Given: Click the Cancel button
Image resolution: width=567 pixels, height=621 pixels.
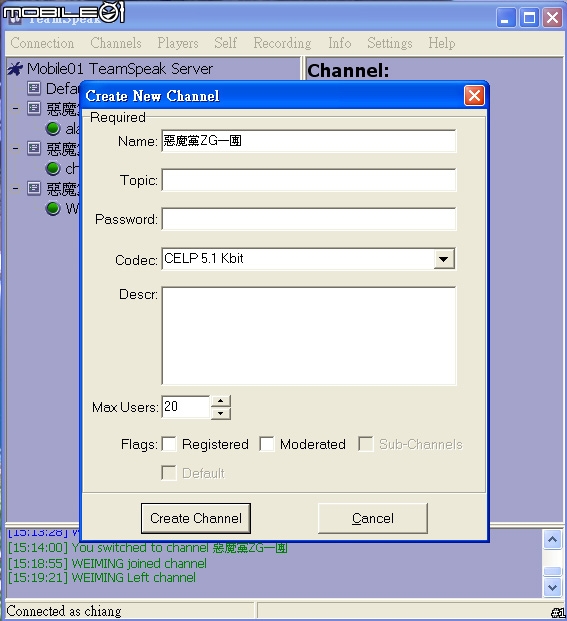Looking at the screenshot, I should [x=373, y=518].
